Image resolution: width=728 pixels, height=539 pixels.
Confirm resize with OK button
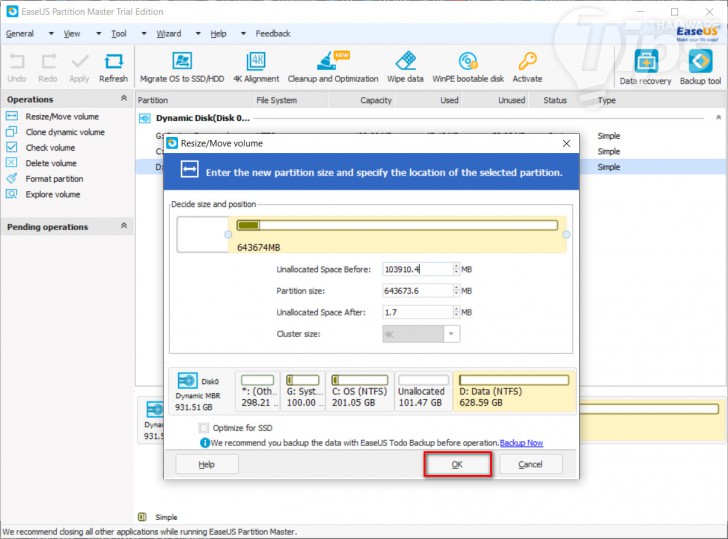[x=457, y=464]
